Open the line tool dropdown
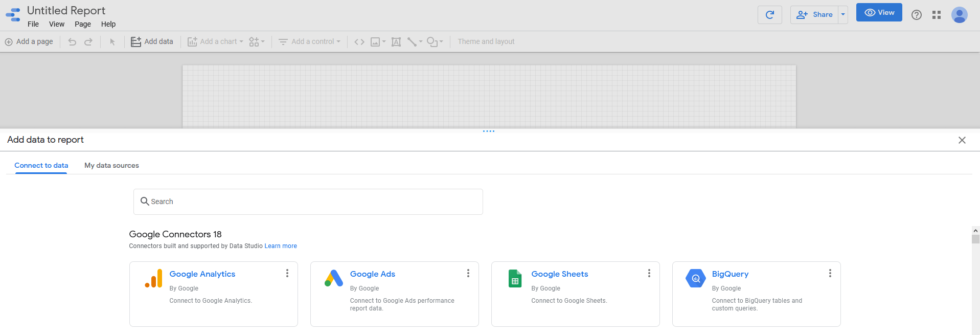 tap(415, 42)
